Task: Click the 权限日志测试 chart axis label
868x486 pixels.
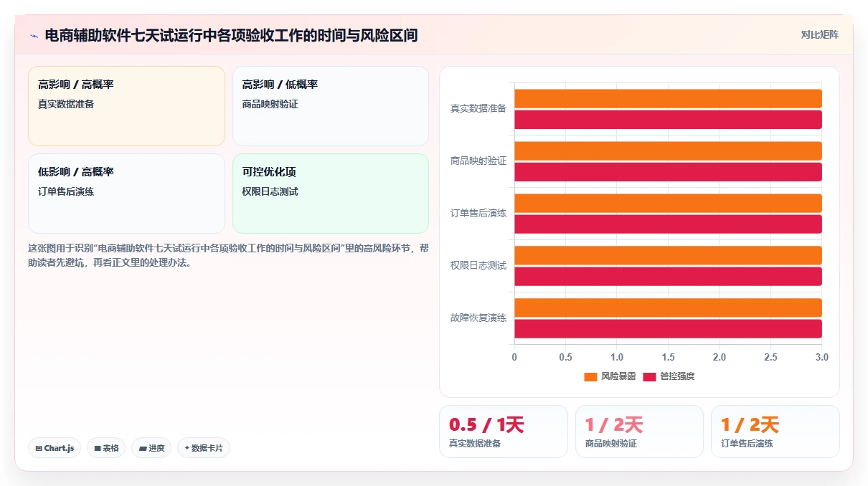Action: [x=478, y=266]
